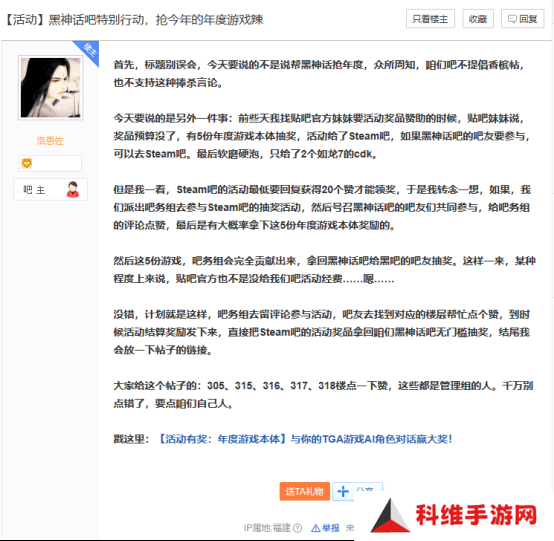
Task: Click the red 科维手游网 watermark text
Action: click(x=476, y=514)
